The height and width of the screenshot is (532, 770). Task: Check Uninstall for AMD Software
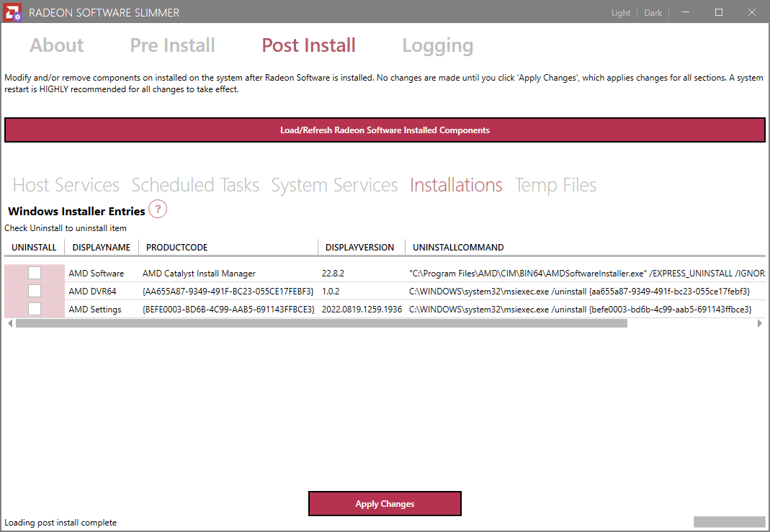(x=35, y=273)
